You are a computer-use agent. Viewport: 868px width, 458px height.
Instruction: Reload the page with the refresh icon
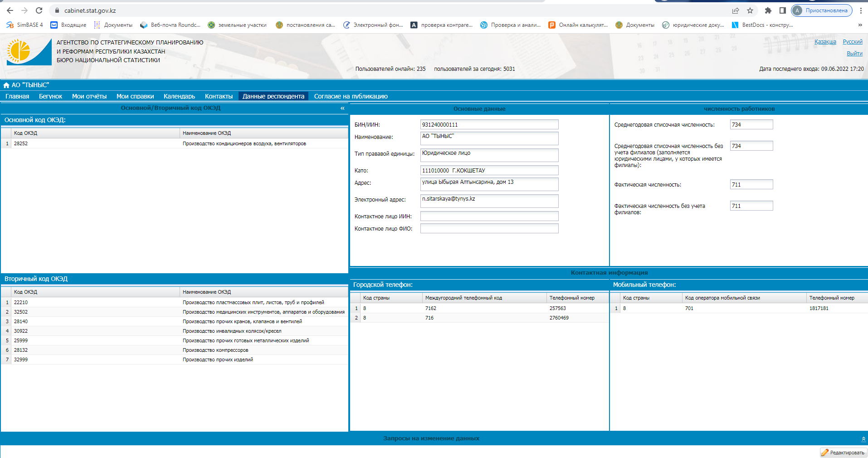click(39, 10)
